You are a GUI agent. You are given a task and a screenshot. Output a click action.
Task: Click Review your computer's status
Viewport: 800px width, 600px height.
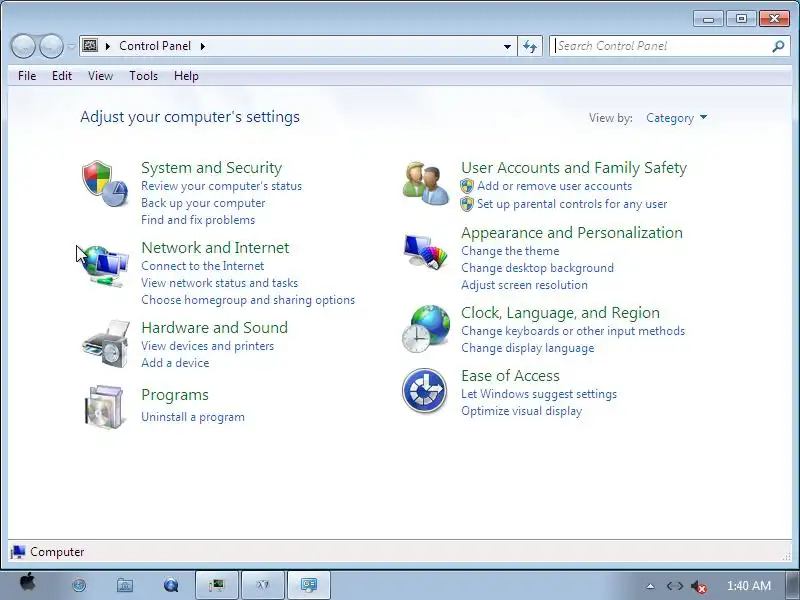[221, 186]
